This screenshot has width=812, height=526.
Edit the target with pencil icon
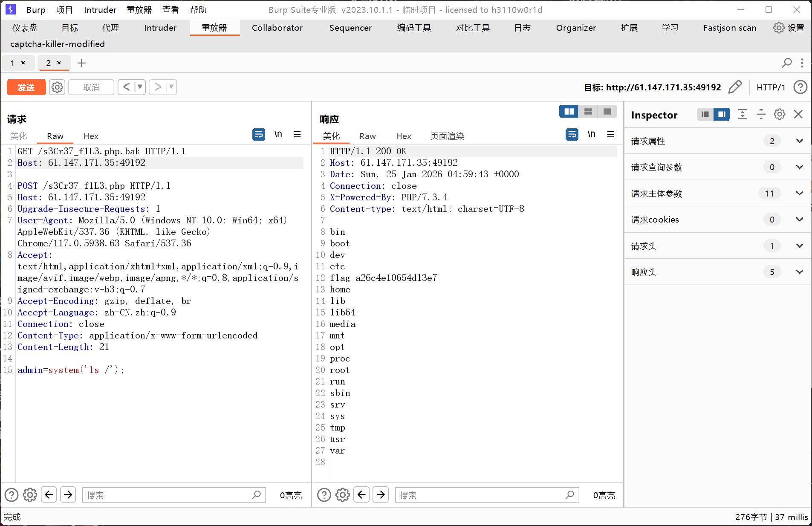(735, 87)
